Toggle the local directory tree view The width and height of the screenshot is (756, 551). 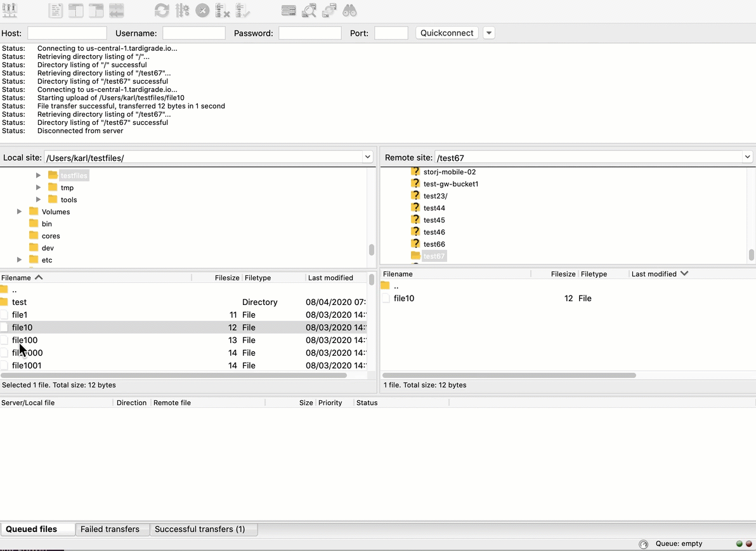pyautogui.click(x=75, y=10)
